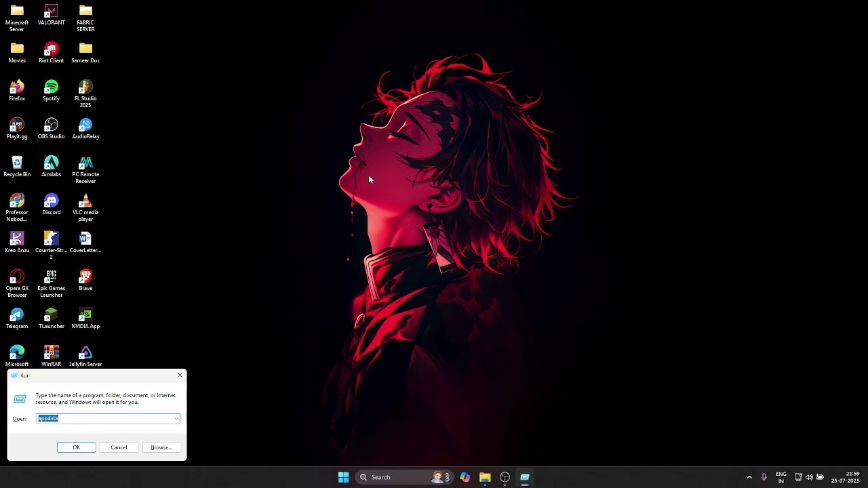Open Copilot from the taskbar
The height and width of the screenshot is (488, 868).
point(465,477)
